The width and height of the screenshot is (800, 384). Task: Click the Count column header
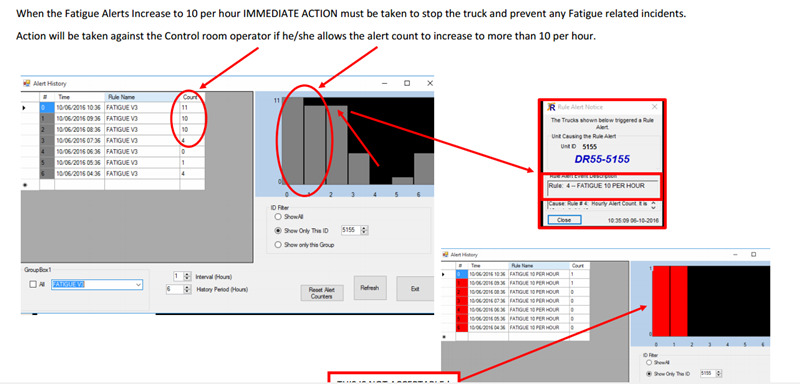point(192,97)
